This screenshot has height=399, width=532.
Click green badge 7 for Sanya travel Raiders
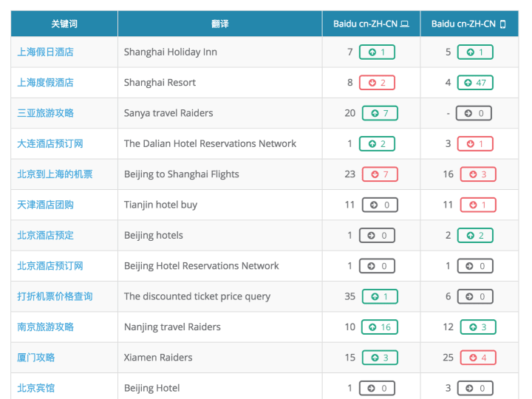(x=380, y=113)
